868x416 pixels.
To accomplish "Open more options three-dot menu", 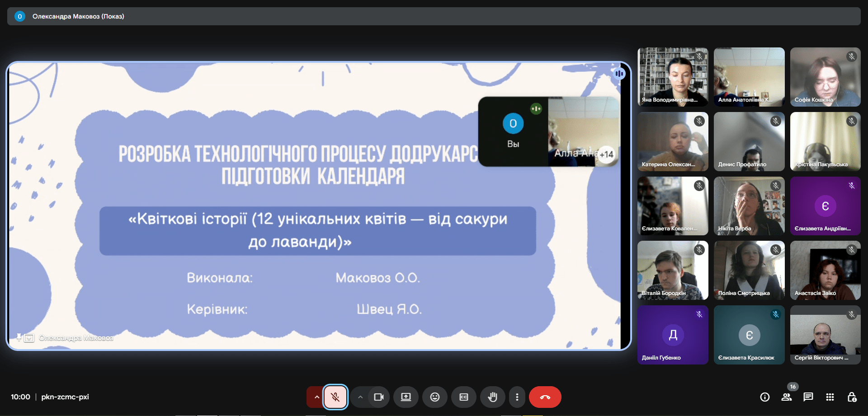I will tap(517, 397).
